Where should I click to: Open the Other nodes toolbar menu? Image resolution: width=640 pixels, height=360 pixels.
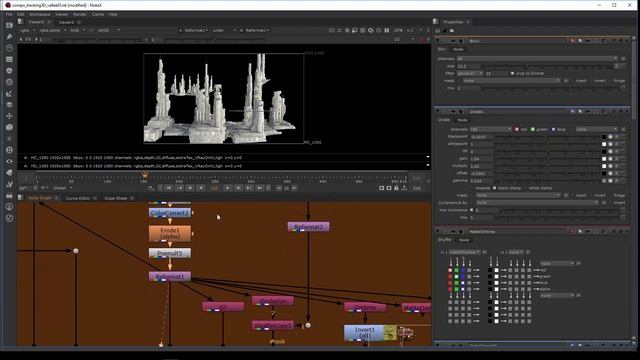tap(9, 196)
